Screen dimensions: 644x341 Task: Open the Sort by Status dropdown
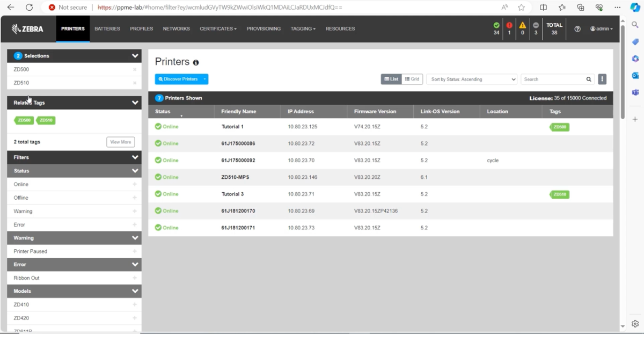click(471, 79)
